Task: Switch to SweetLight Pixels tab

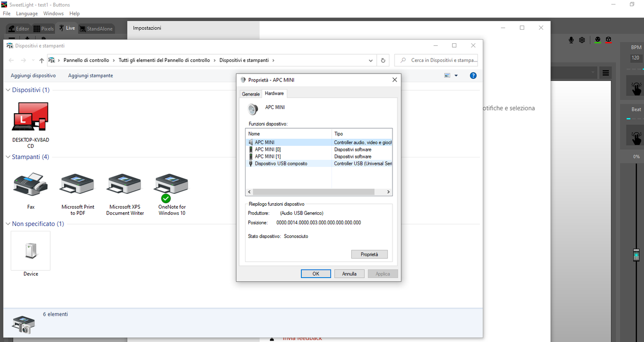Action: tap(43, 29)
